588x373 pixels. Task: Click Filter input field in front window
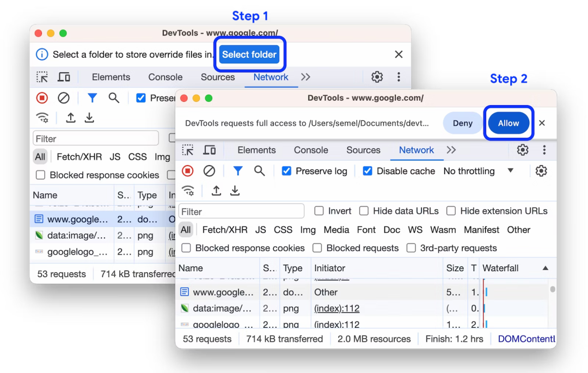[242, 211]
